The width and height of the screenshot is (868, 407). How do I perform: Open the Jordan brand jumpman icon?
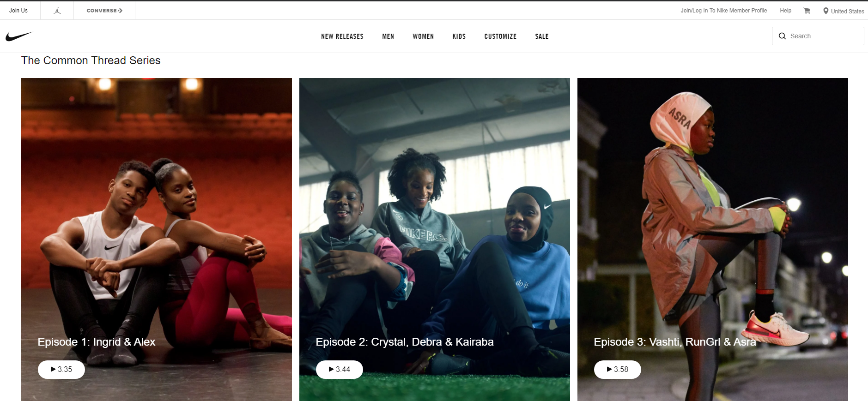[57, 11]
